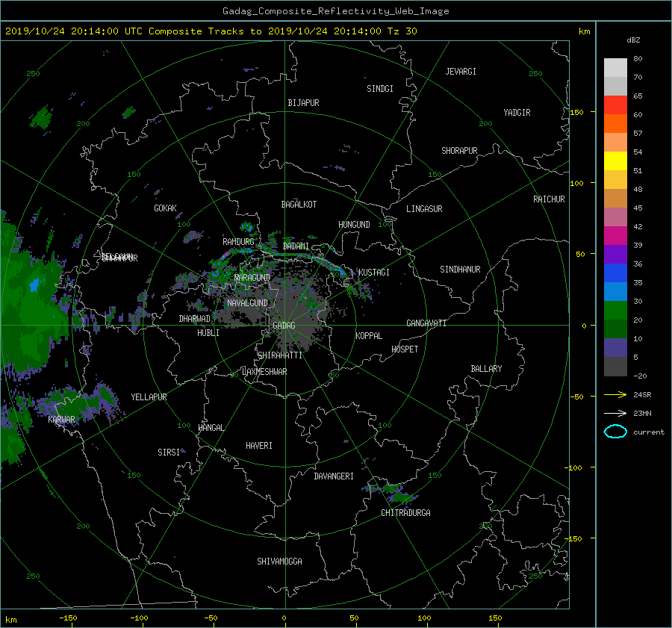The width and height of the screenshot is (672, 628).
Task: Click the -20 value on dBZ scale
Action: pos(640,376)
